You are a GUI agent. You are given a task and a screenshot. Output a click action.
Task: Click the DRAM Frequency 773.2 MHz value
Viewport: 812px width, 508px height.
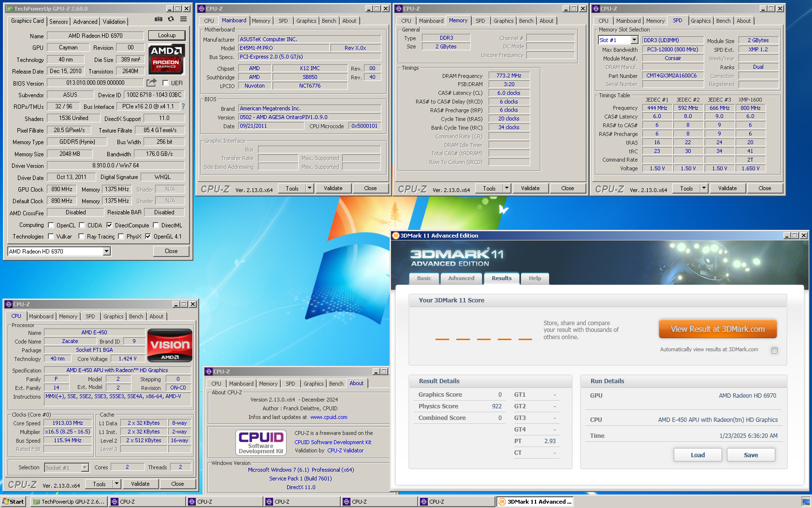[509, 75]
